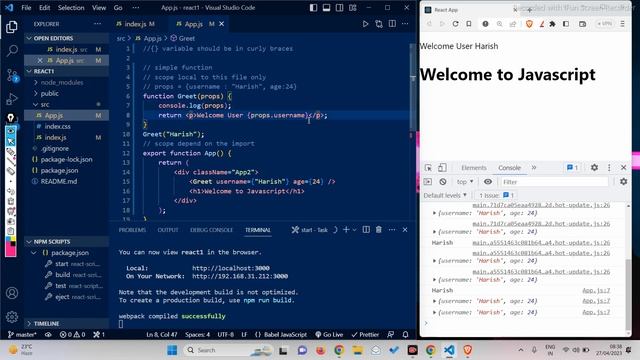Open index.css in the explorer
Image resolution: width=640 pixels, height=360 pixels.
57,127
